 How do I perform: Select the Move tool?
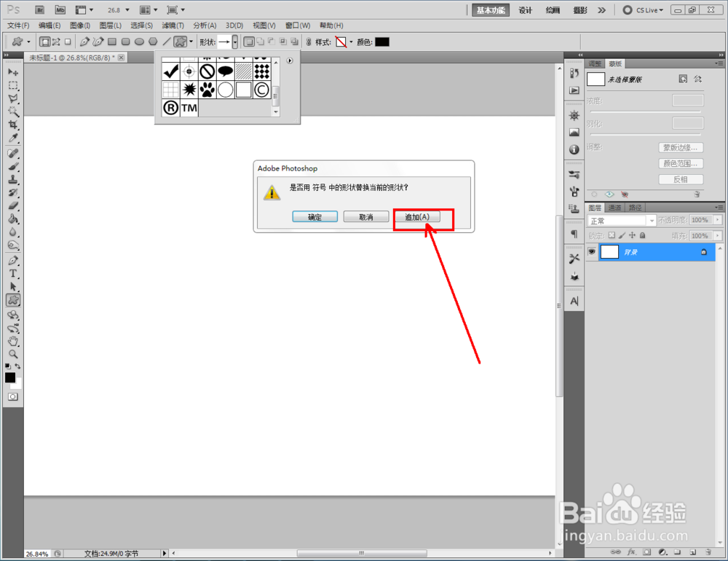tap(13, 72)
